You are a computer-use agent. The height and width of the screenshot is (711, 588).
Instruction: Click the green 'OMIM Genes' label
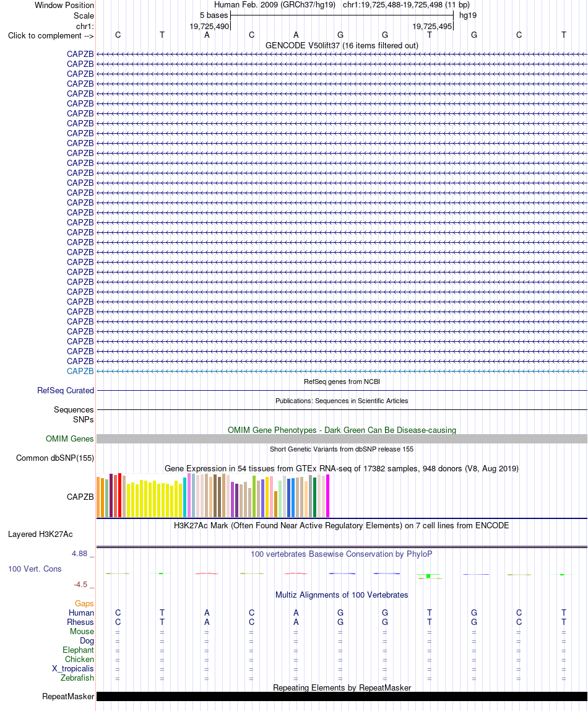point(70,438)
